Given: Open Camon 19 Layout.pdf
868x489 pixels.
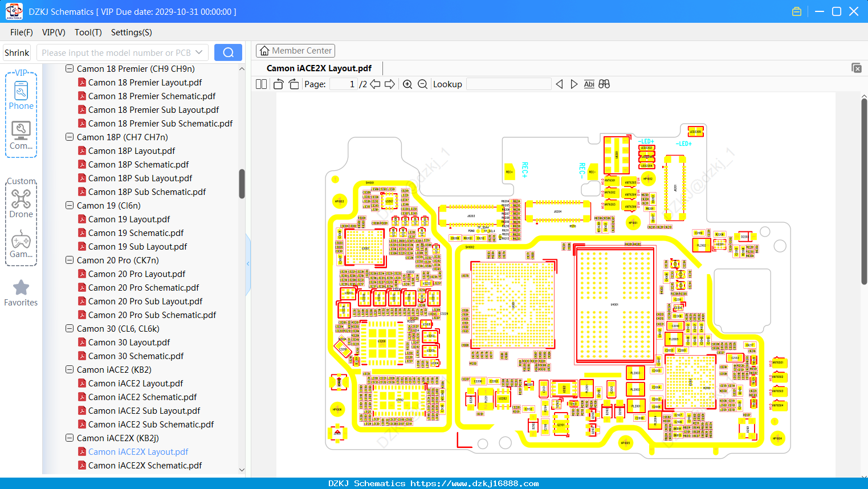Looking at the screenshot, I should [129, 219].
